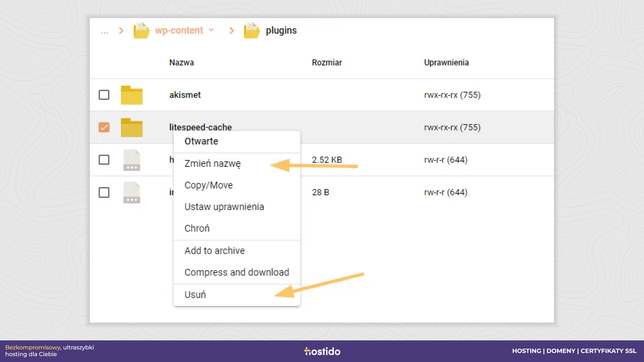Open the akismet folder icon

point(132,95)
